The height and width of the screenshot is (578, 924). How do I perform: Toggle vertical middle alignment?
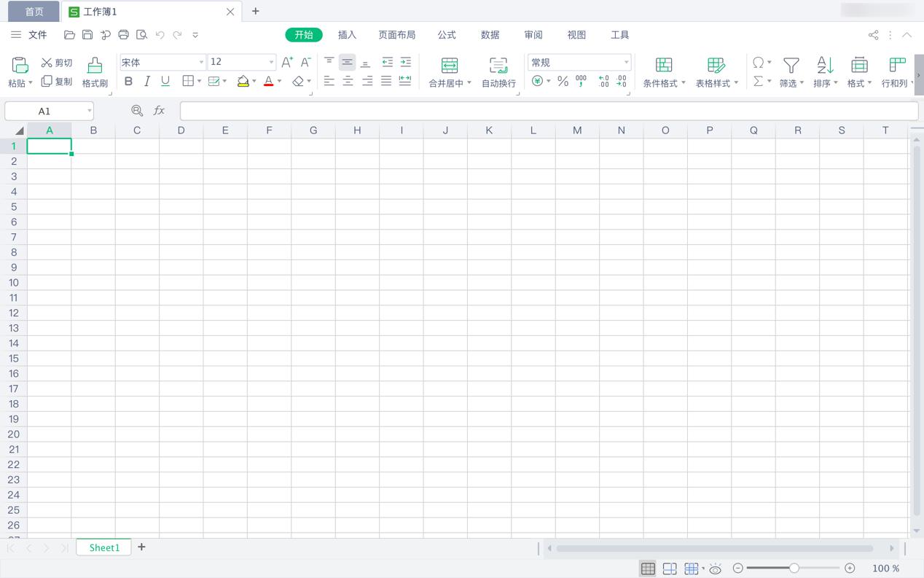point(348,63)
